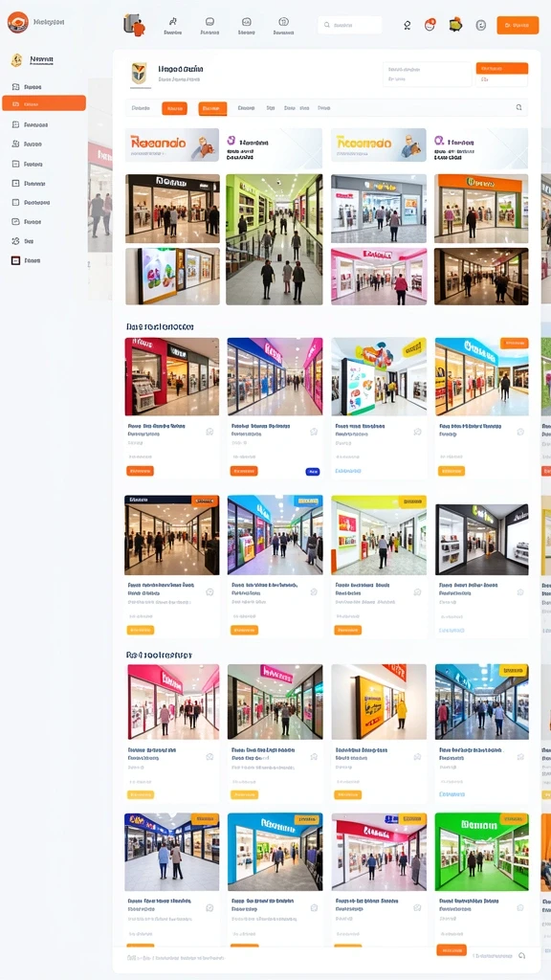Click the app icon showing an orange figure
The width and height of the screenshot is (551, 980).
coord(134,24)
